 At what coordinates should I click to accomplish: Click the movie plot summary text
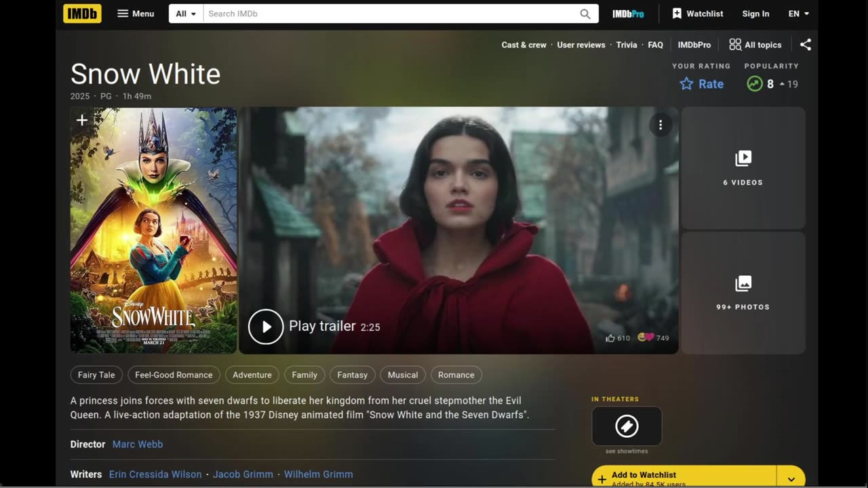coord(300,407)
